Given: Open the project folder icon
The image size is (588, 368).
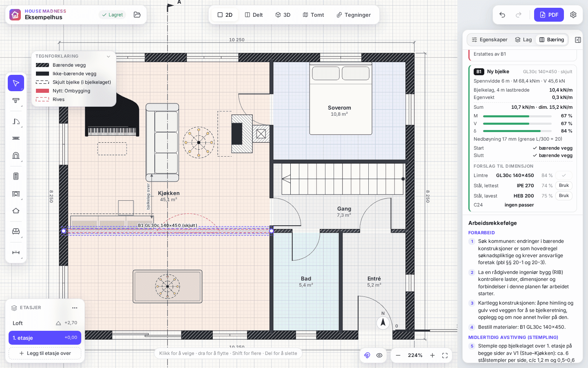Looking at the screenshot, I should 137,15.
